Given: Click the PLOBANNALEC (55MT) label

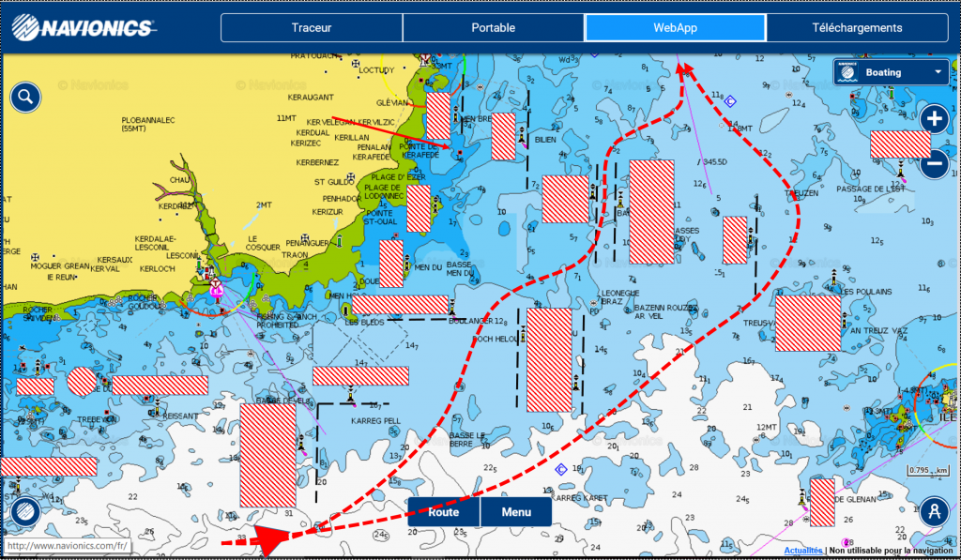Looking at the screenshot, I should (x=148, y=125).
